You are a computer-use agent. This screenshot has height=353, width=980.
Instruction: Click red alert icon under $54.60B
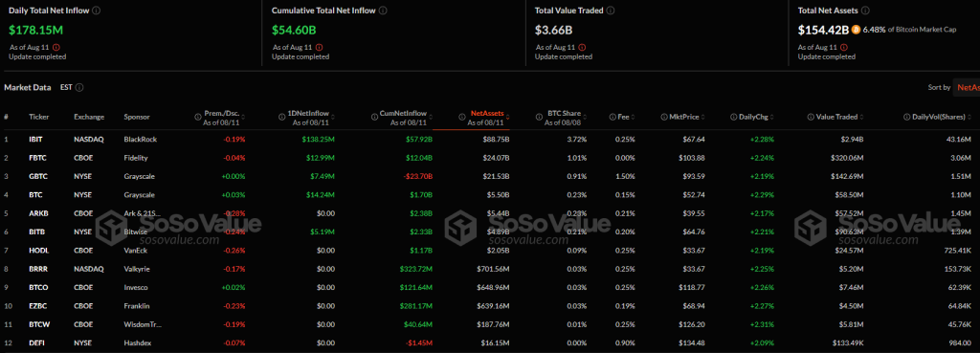[320, 47]
